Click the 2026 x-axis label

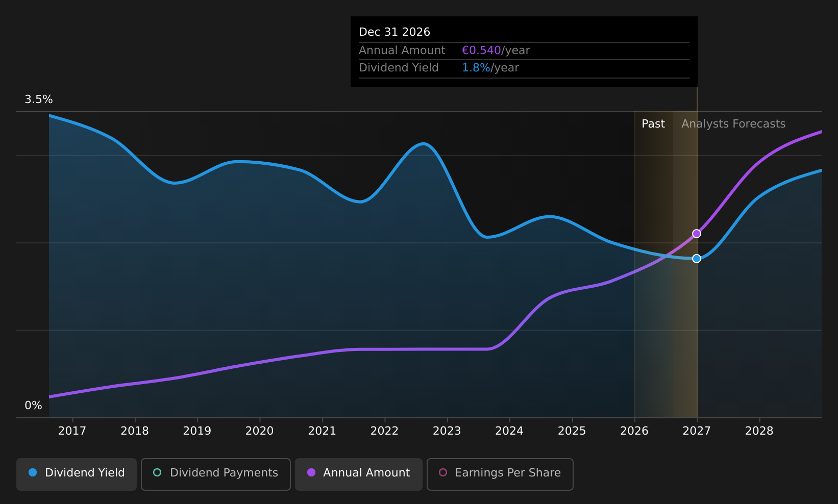(x=634, y=431)
